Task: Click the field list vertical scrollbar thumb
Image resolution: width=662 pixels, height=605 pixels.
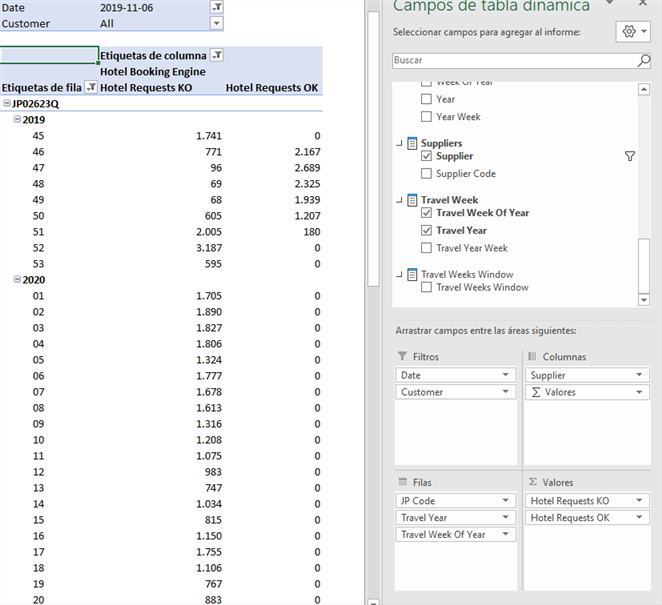Action: (644, 265)
